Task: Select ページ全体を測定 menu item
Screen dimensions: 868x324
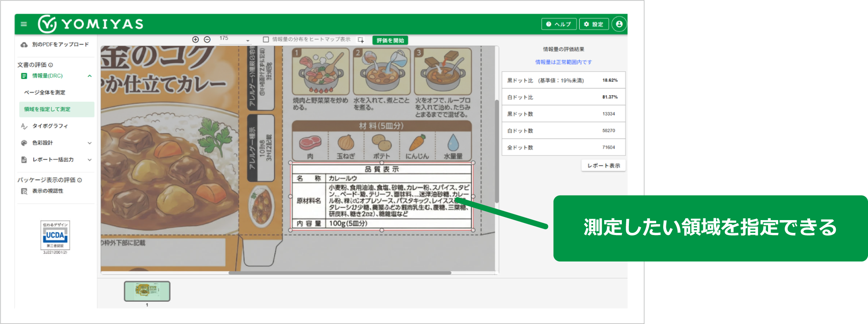Action: (x=44, y=92)
